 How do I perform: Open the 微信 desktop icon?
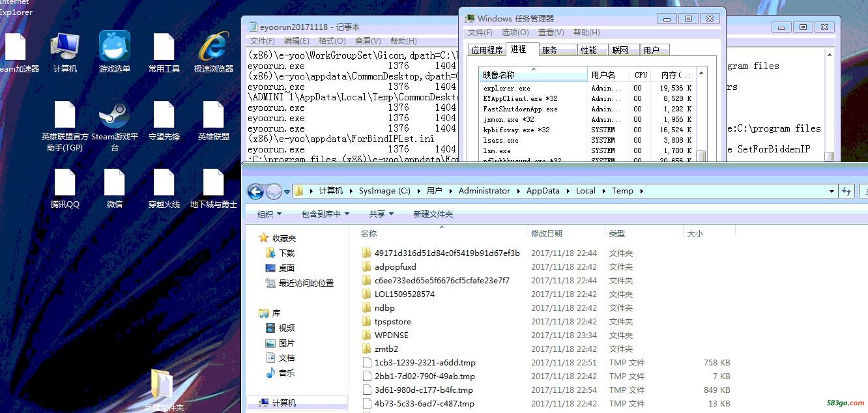115,189
